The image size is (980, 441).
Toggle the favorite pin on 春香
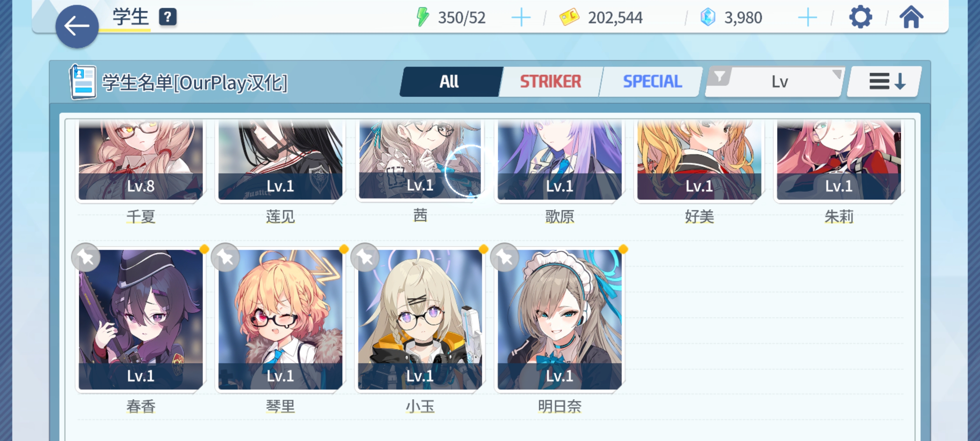pyautogui.click(x=86, y=258)
